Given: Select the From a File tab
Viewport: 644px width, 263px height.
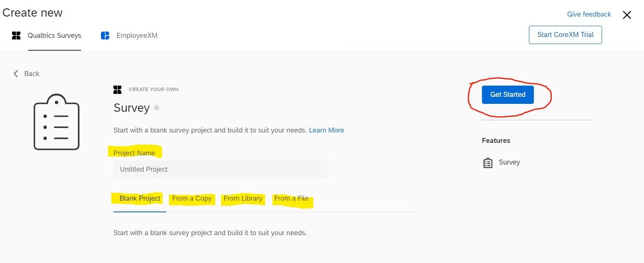Looking at the screenshot, I should tap(291, 198).
